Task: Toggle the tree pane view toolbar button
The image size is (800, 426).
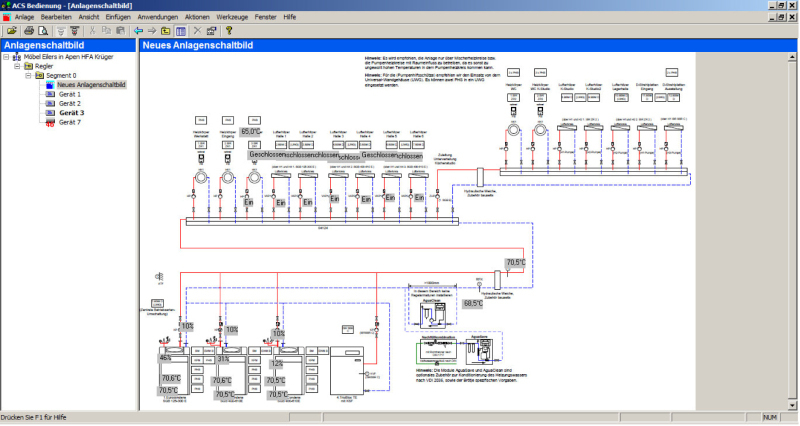Action: [181, 31]
